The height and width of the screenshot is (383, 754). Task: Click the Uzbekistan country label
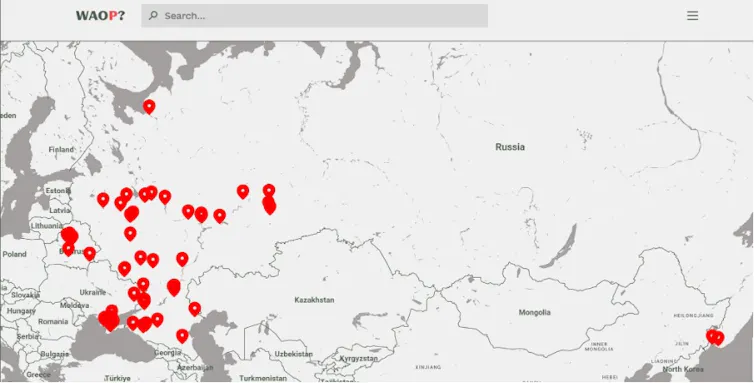[x=293, y=354]
